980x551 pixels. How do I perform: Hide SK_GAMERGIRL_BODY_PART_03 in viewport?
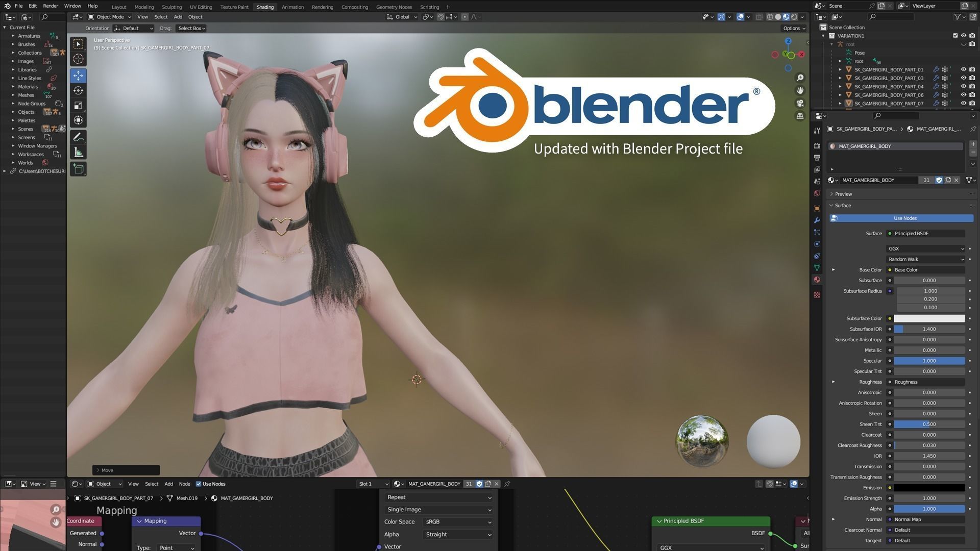[x=964, y=78]
